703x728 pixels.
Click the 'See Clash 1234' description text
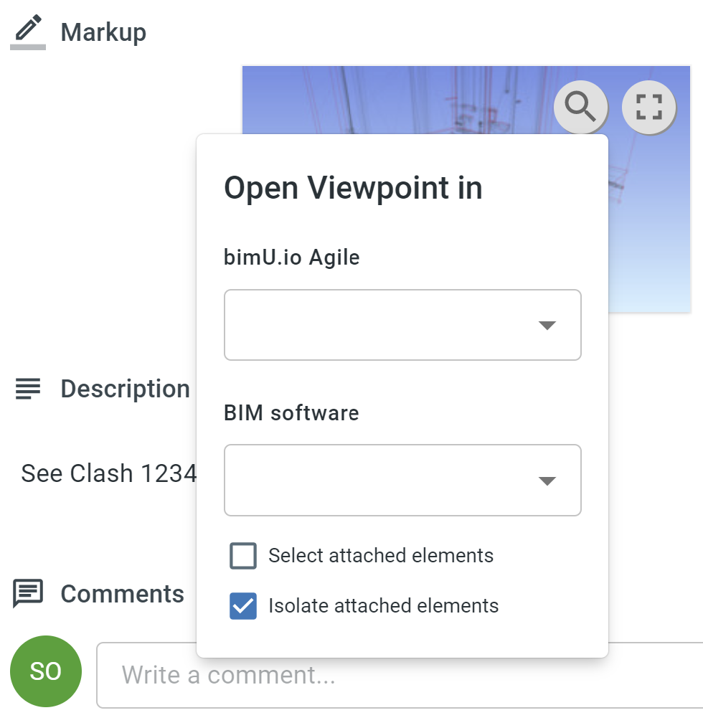(108, 473)
